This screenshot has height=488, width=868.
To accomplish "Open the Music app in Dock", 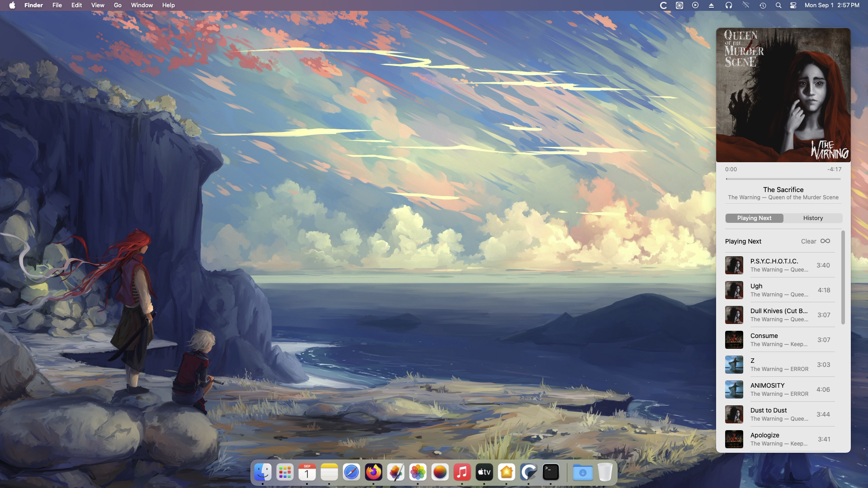I will [462, 473].
